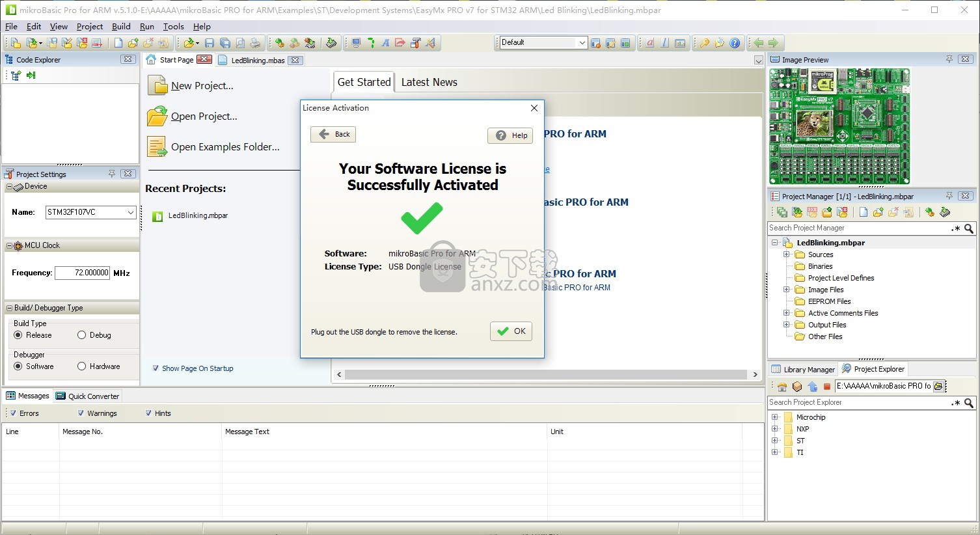
Task: Close the LedBlinking.mbas editor tab
Action: [295, 60]
